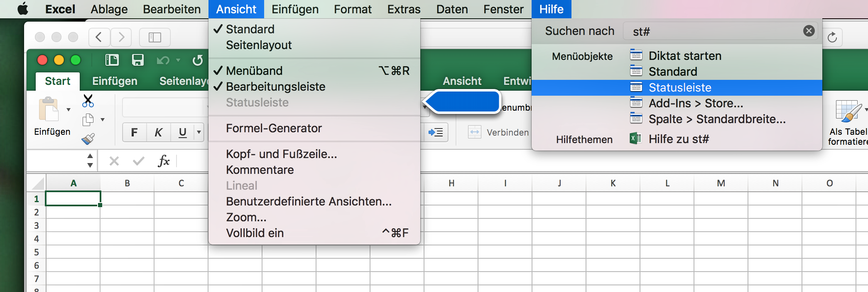
Task: Open the 'Hilfe zu st#' help topic
Action: 677,139
